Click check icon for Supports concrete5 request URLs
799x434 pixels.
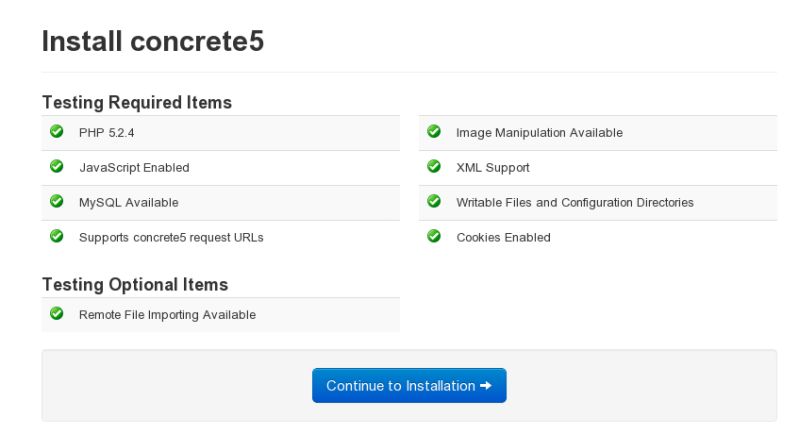[56, 237]
